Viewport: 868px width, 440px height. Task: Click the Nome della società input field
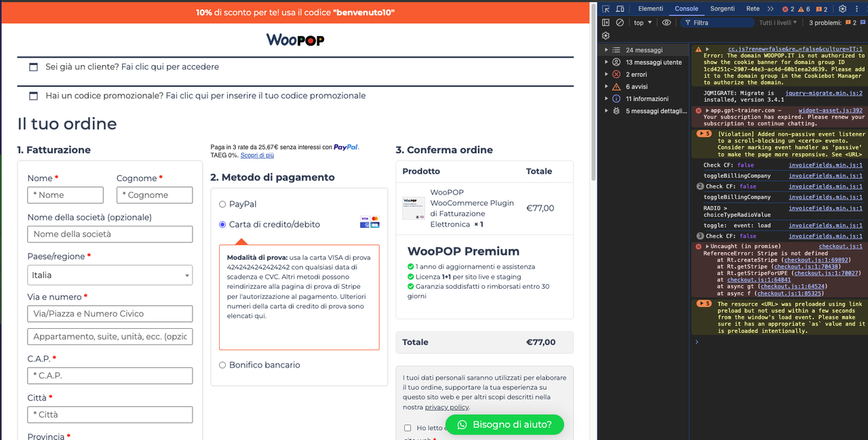tap(110, 235)
